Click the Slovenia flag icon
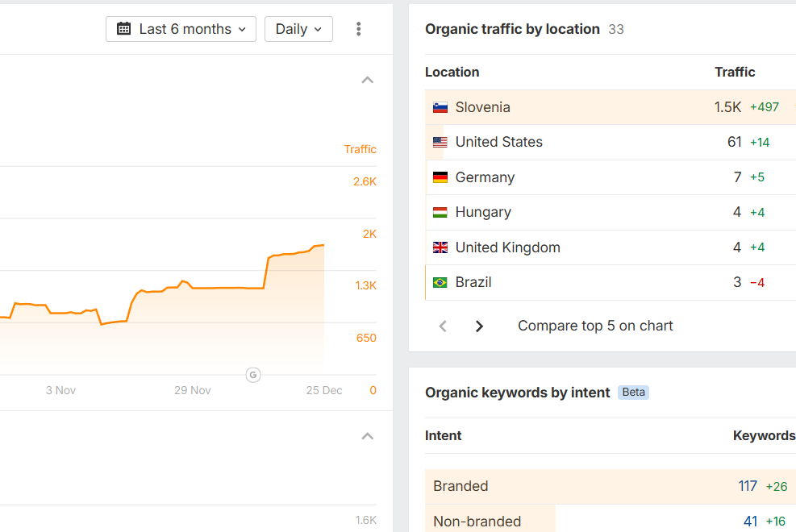 [440, 107]
